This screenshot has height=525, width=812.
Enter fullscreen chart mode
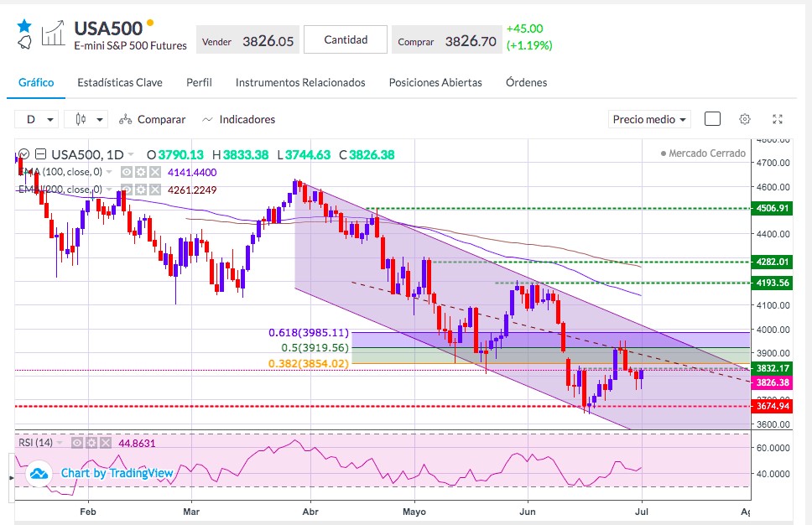[x=778, y=119]
